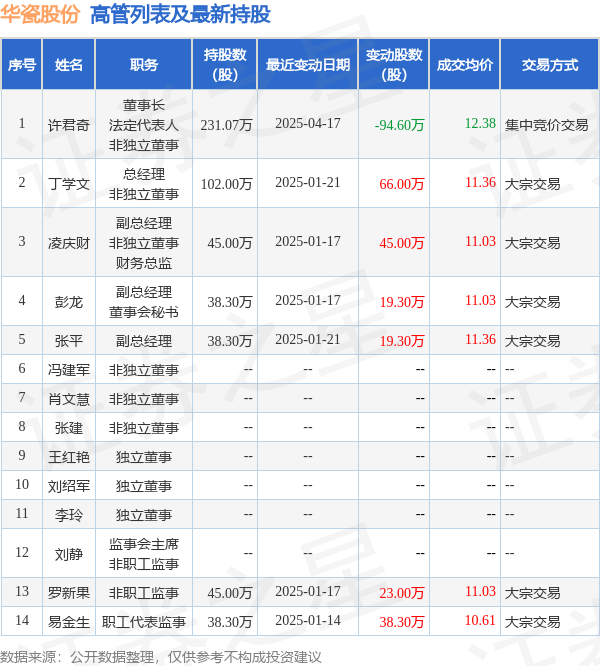
Task: Select the 姓名 column header
Action: (69, 65)
